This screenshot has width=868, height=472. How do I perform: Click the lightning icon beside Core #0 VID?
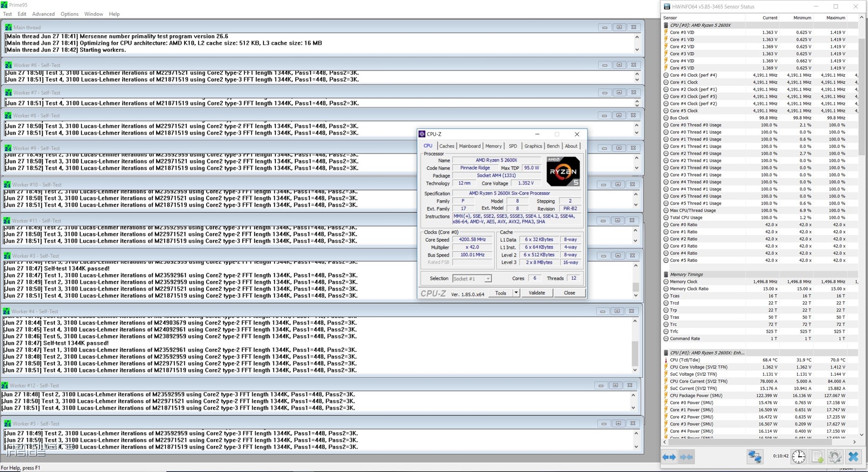(x=666, y=33)
